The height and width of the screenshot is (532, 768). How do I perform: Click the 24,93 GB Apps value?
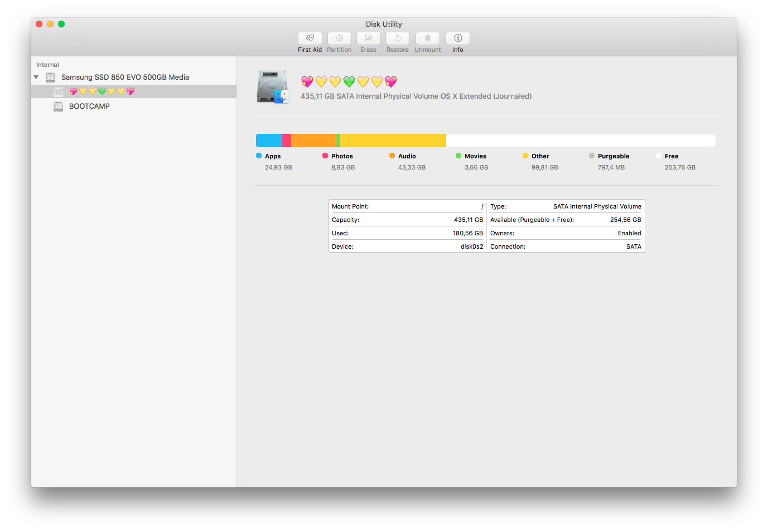point(278,167)
